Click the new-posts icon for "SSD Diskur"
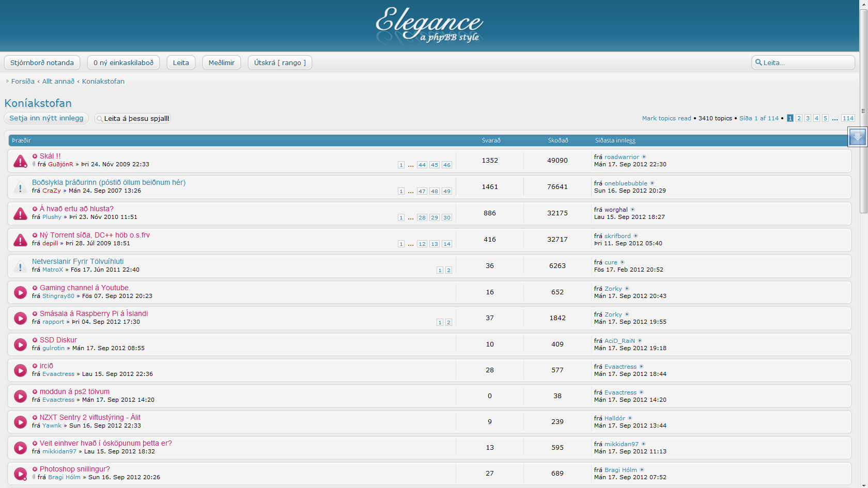The height and width of the screenshot is (488, 868). click(20, 344)
